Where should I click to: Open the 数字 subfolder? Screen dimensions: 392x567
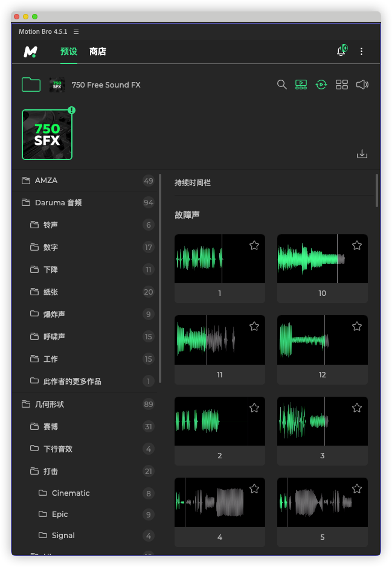click(x=85, y=248)
